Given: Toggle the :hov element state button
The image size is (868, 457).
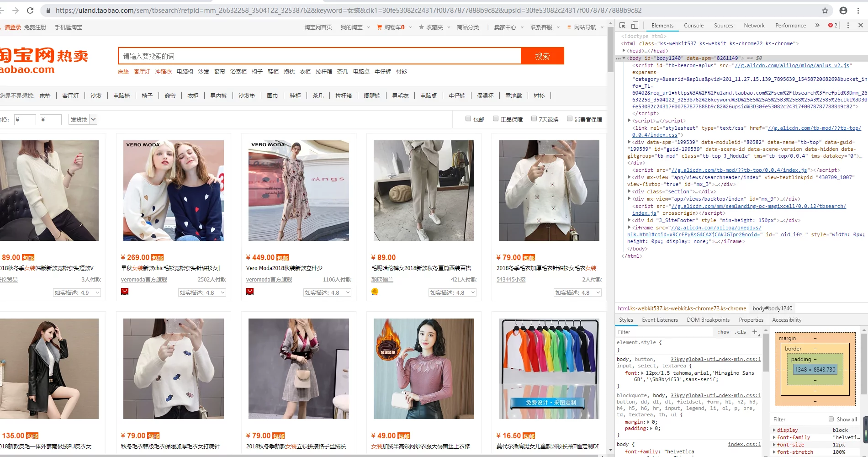Looking at the screenshot, I should pos(724,332).
